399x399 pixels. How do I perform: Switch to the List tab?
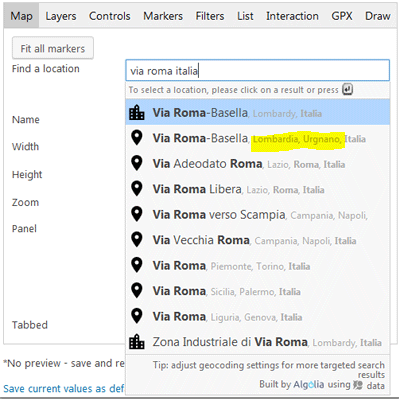[245, 16]
